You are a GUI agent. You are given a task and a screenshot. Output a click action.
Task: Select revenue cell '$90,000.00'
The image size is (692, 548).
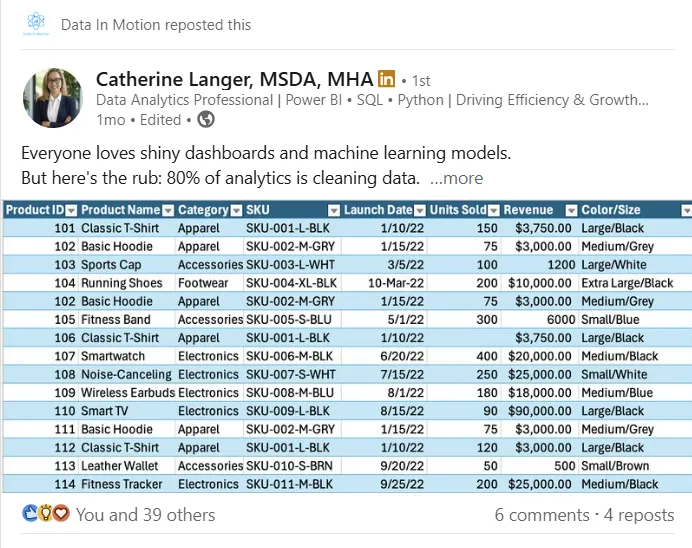540,411
